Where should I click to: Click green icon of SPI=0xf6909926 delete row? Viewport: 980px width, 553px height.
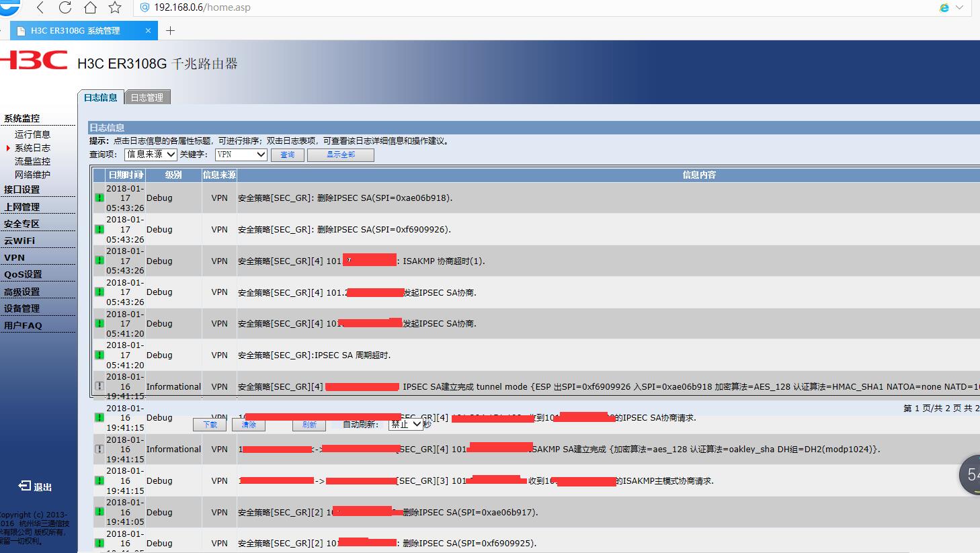[x=99, y=229]
